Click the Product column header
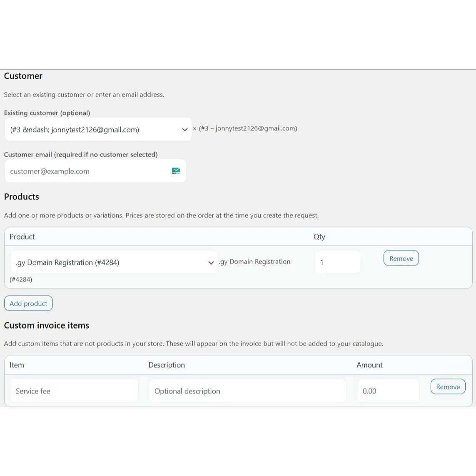The image size is (476, 476). pyautogui.click(x=22, y=237)
